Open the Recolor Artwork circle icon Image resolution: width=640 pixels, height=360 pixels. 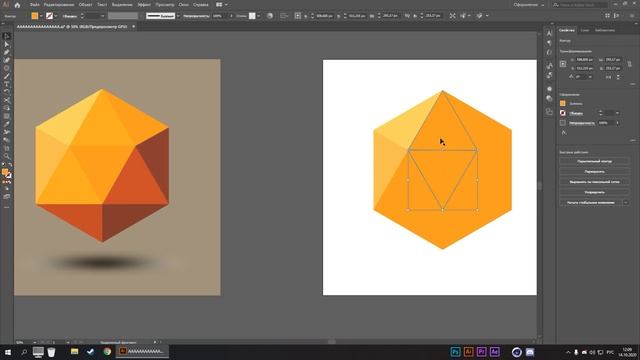[270, 16]
